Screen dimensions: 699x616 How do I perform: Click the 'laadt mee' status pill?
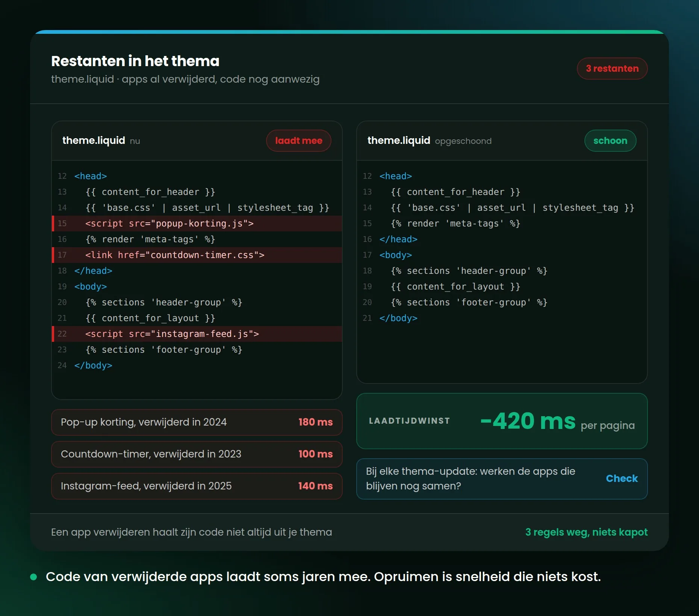(298, 141)
